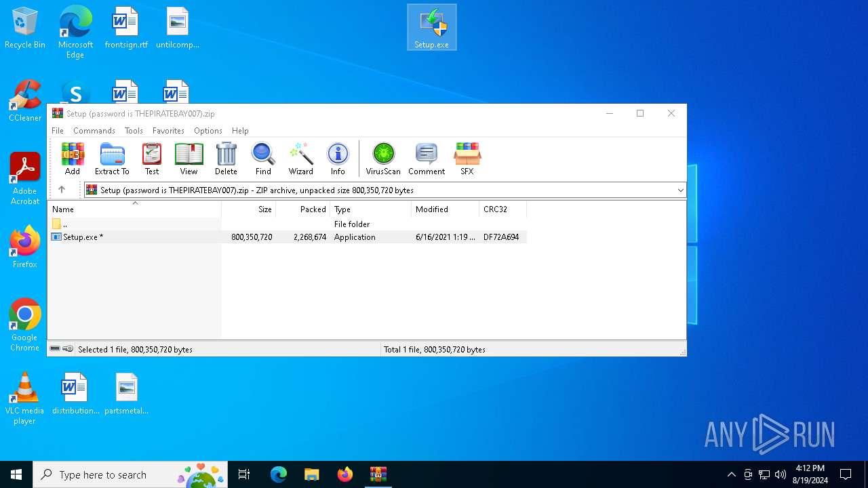Screen dimensions: 868x488
Task: Open the Find magnifier tool
Action: (263, 159)
